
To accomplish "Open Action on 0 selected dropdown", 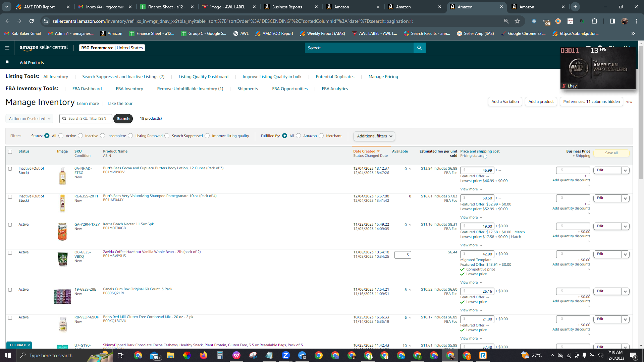I will pyautogui.click(x=30, y=119).
